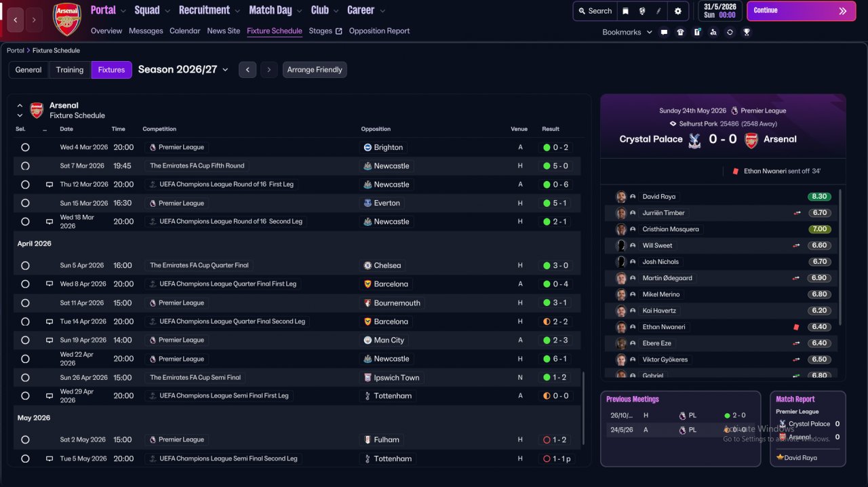Click the Arrange Friendly button
This screenshot has width=868, height=487.
click(315, 70)
